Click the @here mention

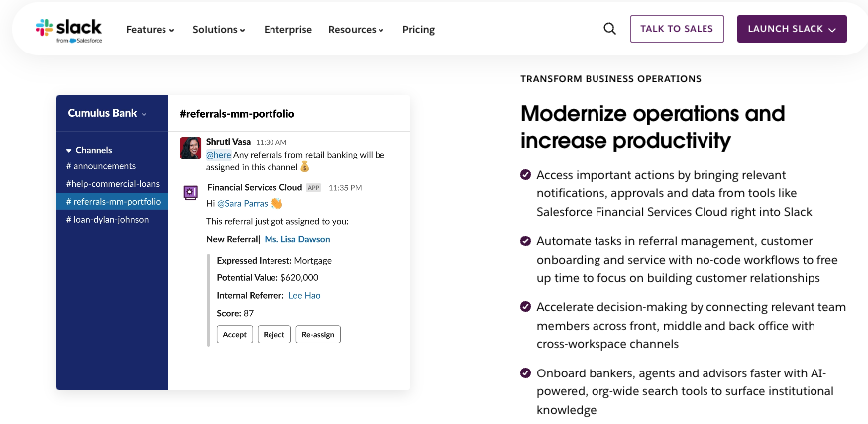tap(218, 155)
